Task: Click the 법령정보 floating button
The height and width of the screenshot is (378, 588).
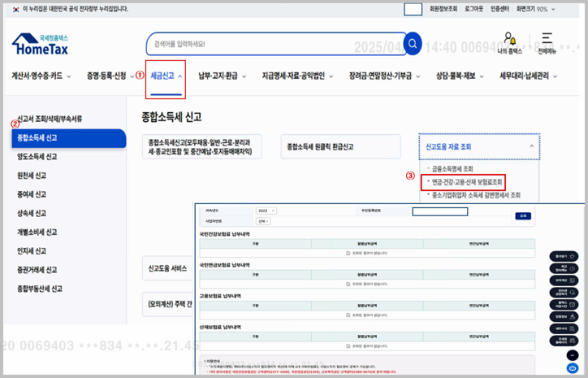Action: [x=564, y=316]
